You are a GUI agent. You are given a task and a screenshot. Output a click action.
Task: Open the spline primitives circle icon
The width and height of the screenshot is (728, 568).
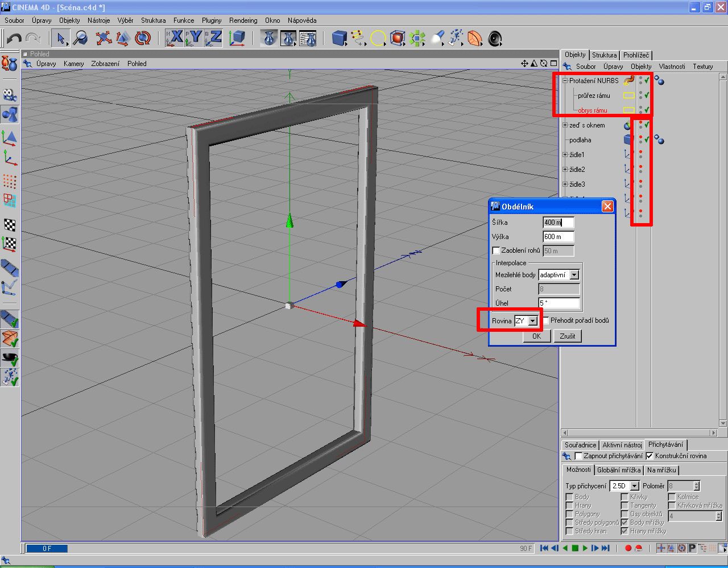[378, 39]
